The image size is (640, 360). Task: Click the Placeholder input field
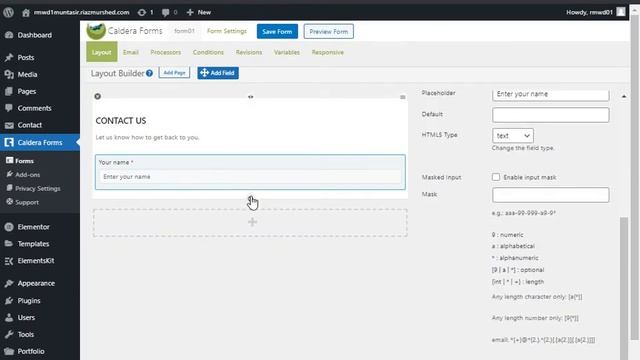(550, 94)
